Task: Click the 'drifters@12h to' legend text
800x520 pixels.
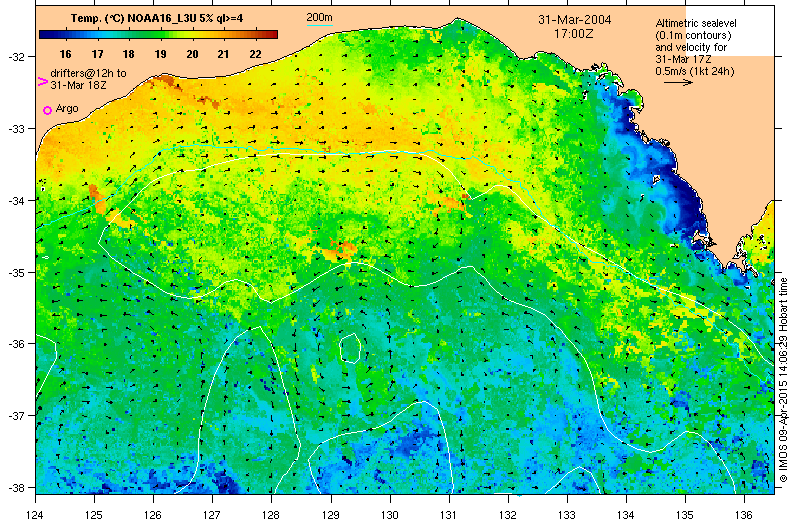Action: 88,73
